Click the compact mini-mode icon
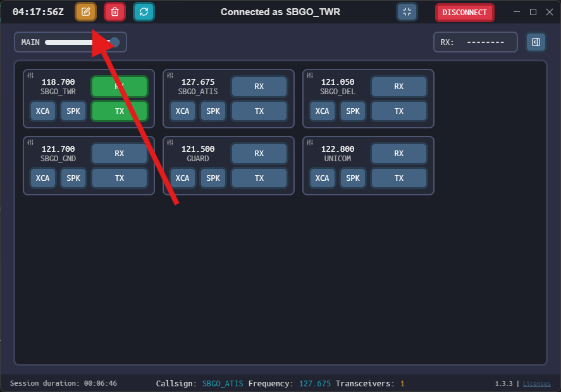This screenshot has height=392, width=561. tap(407, 12)
